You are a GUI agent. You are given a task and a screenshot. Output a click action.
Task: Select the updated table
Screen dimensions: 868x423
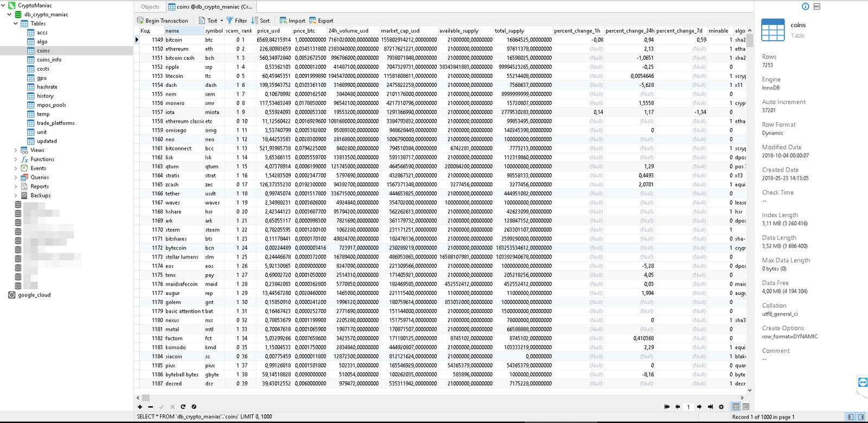[x=47, y=141]
